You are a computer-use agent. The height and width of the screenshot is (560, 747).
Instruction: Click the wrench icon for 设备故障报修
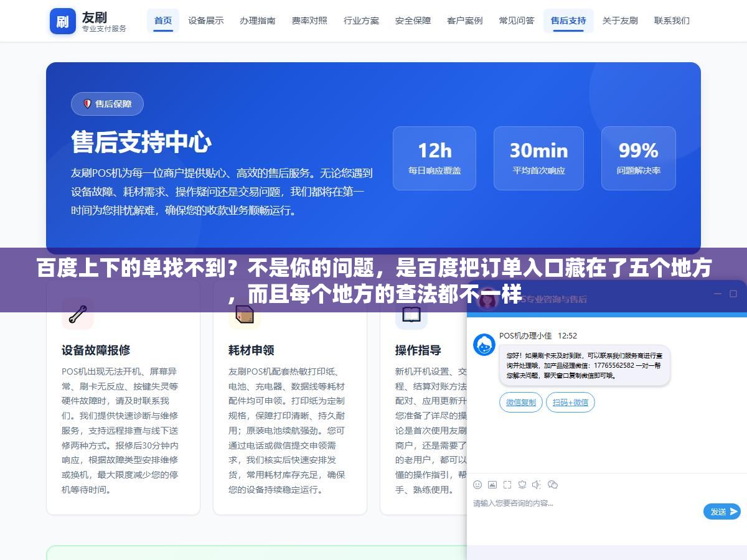78,314
